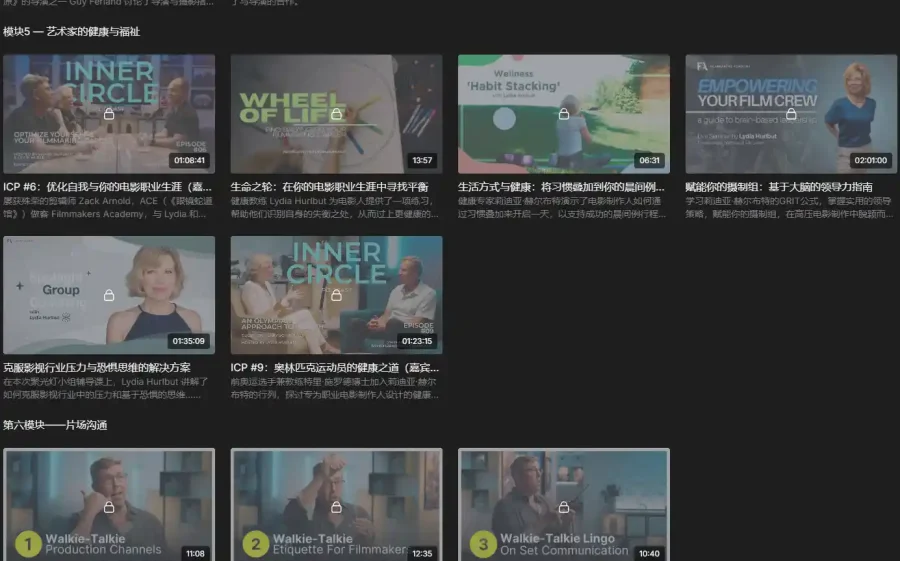Click the 12:35 duration badge

point(422,554)
